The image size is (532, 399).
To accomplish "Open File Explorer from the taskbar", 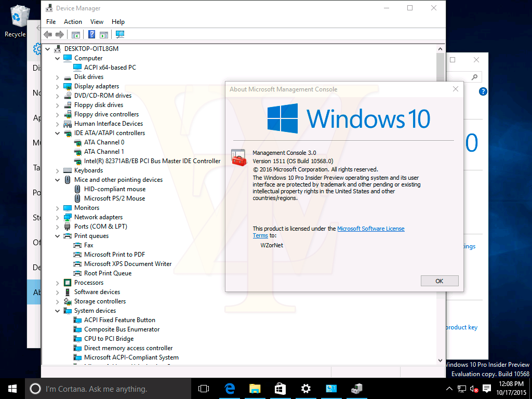I will tap(255, 389).
